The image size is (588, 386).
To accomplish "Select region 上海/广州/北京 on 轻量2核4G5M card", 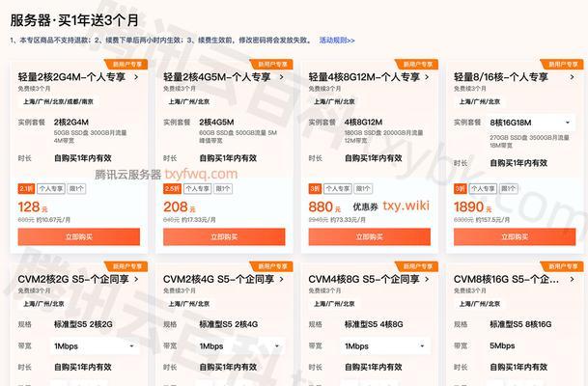I will [188, 101].
